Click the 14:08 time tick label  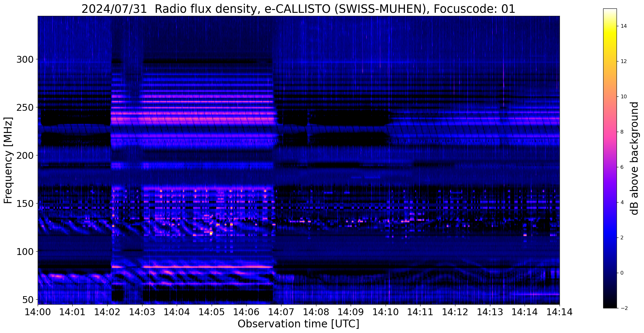click(316, 312)
